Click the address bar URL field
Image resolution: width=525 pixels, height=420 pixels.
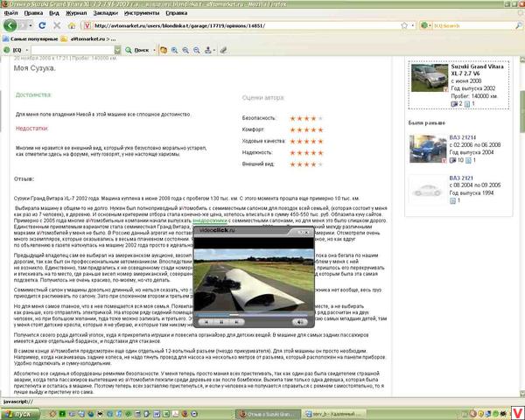pos(246,25)
